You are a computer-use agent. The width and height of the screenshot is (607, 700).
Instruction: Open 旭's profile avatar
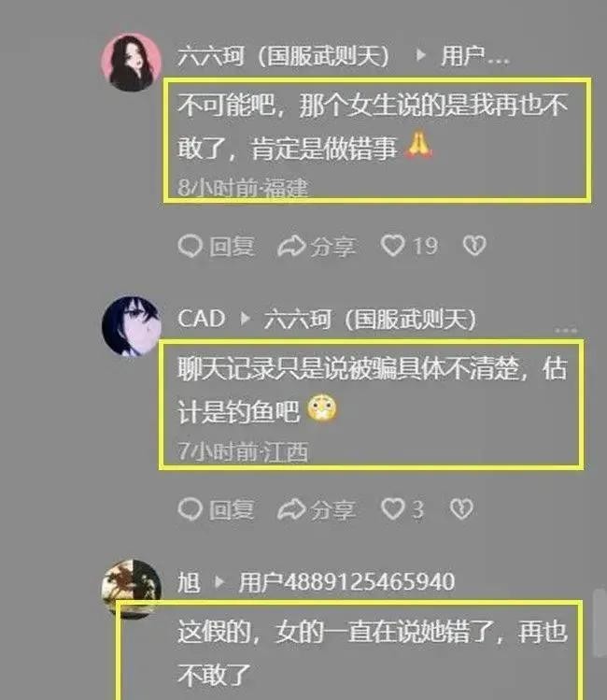pos(131,587)
